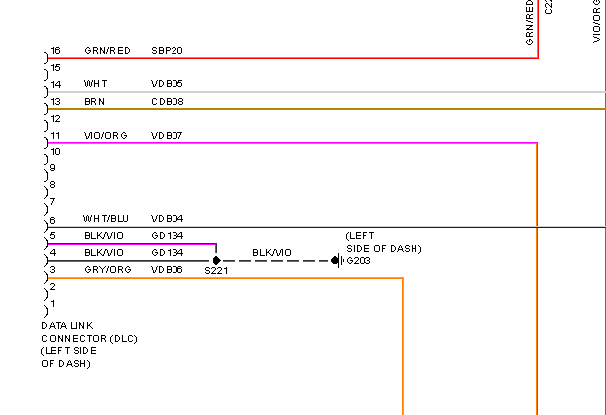Viewport: 606px width, 415px height.
Task: Click the G203 ground label
Action: pyautogui.click(x=358, y=261)
